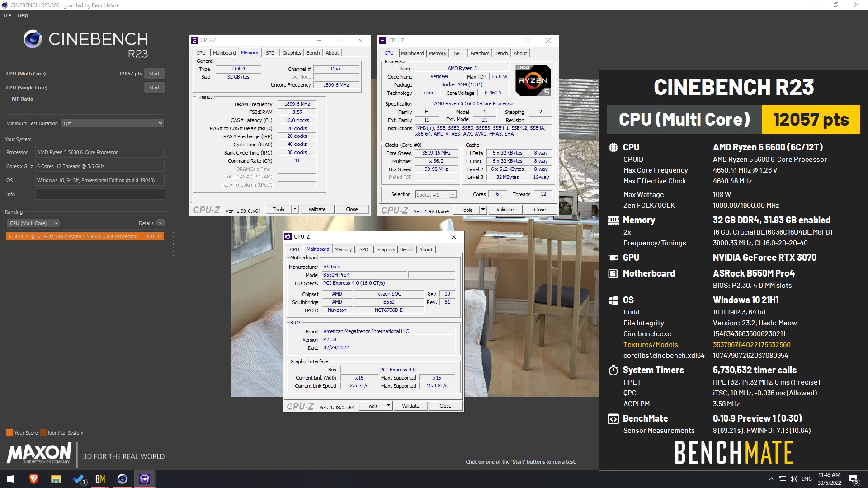
Task: Start the CPU Multi Core test
Action: click(154, 74)
